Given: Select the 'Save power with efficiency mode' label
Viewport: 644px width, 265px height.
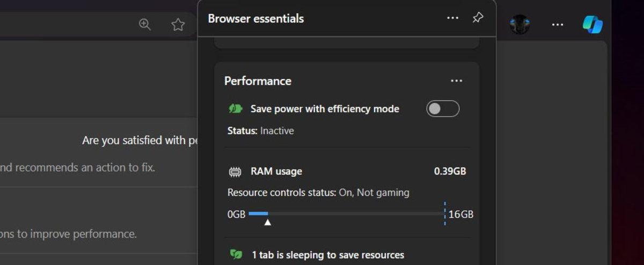Looking at the screenshot, I should tap(325, 109).
